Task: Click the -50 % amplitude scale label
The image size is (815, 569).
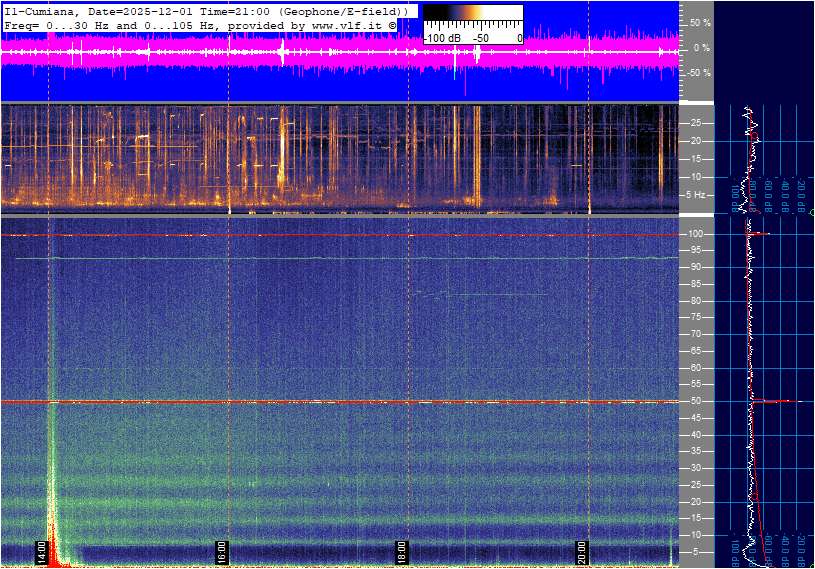Action: 699,73
